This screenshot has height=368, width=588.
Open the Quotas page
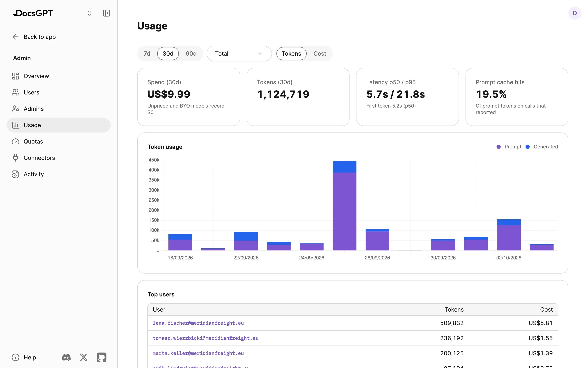tap(59, 141)
